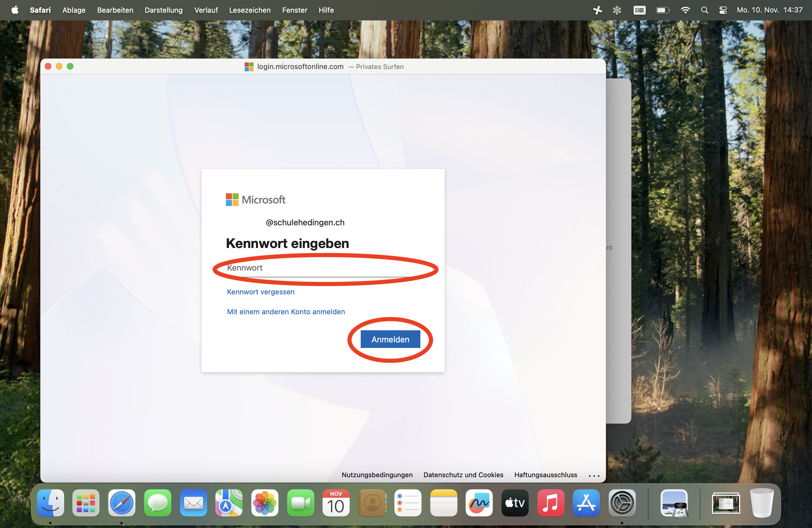Screen dimensions: 812x528
Task: Open Launchpad from the Dock
Action: pyautogui.click(x=86, y=503)
